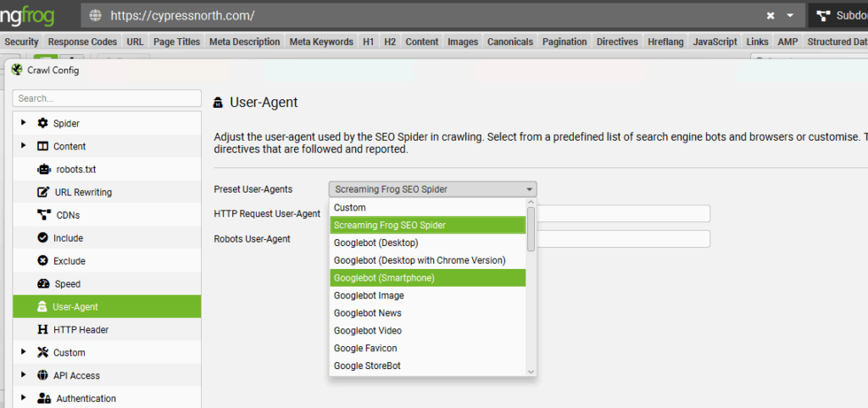Click the HTTP Header H icon
The height and width of the screenshot is (408, 868).
pyautogui.click(x=42, y=329)
